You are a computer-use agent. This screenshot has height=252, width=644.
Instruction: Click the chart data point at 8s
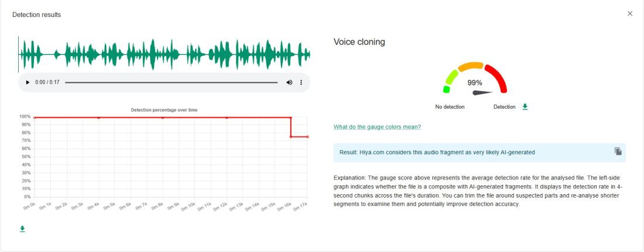tap(163, 118)
